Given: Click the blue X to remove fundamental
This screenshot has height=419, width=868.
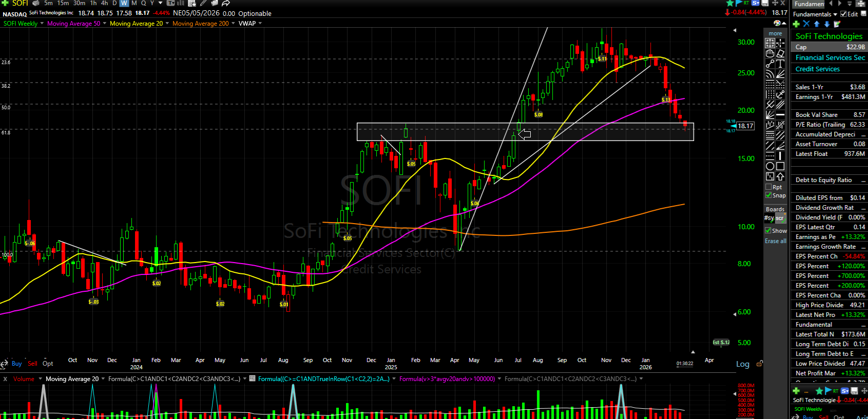Looking at the screenshot, I should click(806, 24).
